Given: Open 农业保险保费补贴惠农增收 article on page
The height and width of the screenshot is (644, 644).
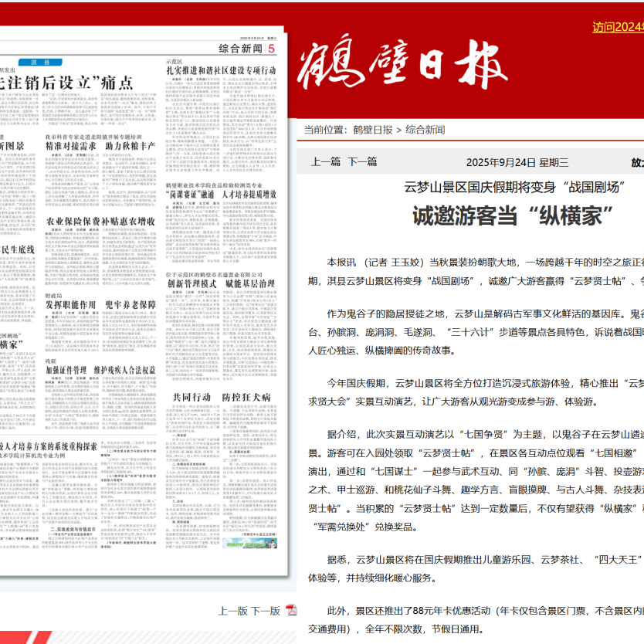Looking at the screenshot, I should (100, 222).
